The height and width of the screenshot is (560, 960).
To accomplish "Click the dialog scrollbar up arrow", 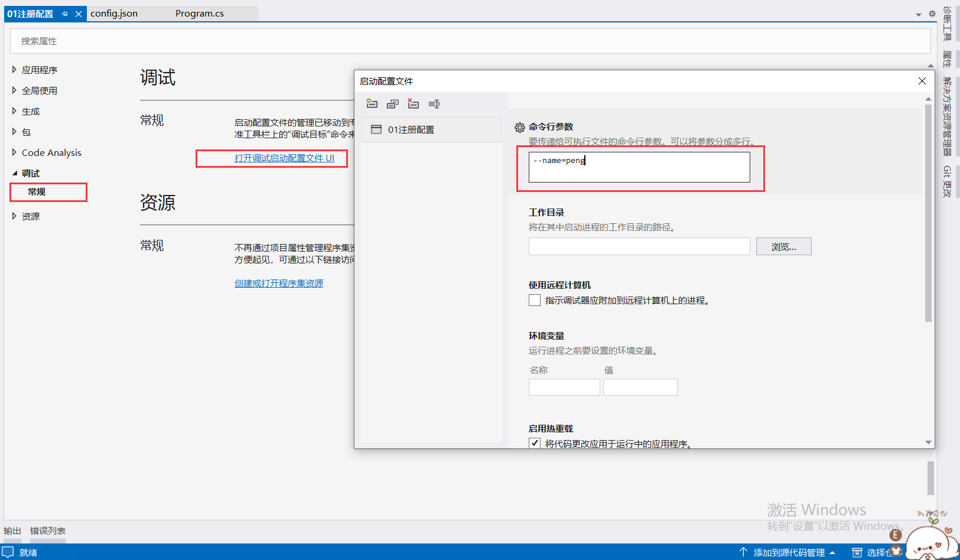I will coord(928,99).
